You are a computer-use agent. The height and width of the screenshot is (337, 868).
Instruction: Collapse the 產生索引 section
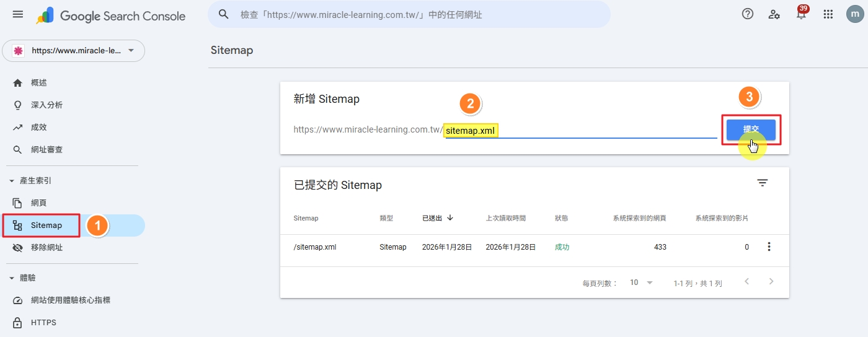(12, 181)
